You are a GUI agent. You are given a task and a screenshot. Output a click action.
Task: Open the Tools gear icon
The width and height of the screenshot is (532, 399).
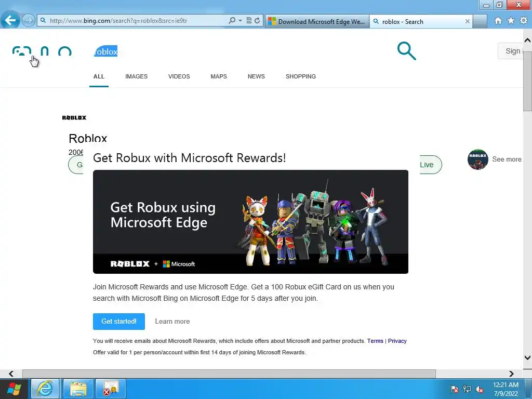524,21
